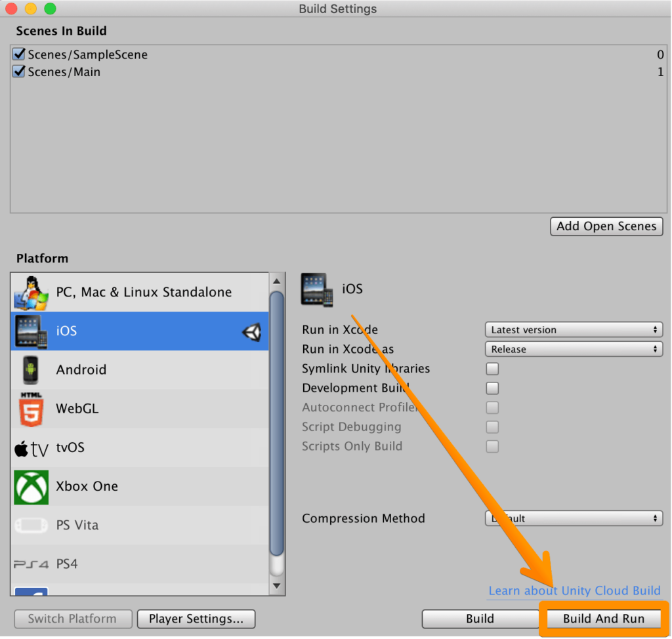Enable the Development Build checkbox
Viewport: 672px width, 639px height.
[492, 388]
